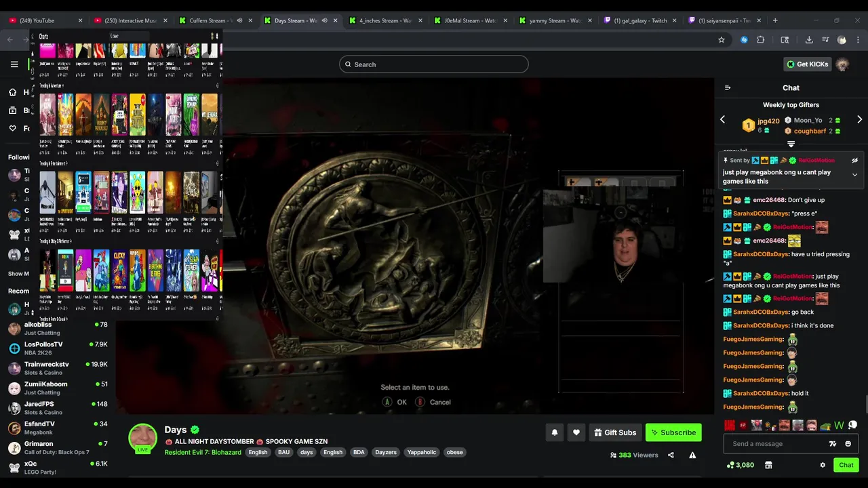
Task: Open LosPollosTV recommended channel
Action: tap(58, 348)
